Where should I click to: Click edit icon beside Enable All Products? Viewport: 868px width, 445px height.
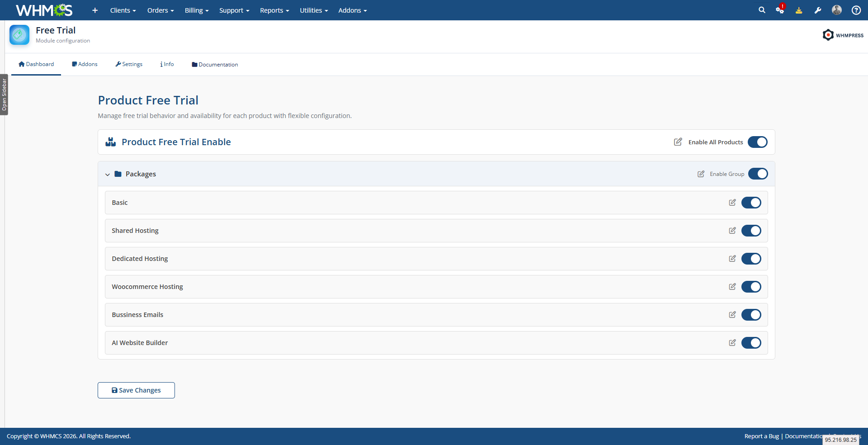678,142
